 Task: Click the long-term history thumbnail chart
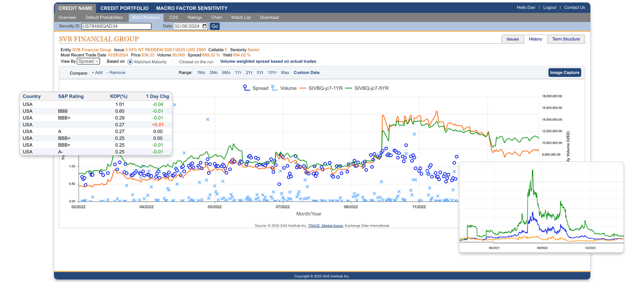541,207
